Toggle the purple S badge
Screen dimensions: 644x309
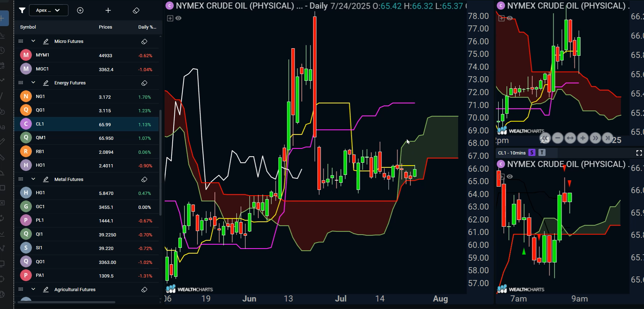(x=532, y=153)
